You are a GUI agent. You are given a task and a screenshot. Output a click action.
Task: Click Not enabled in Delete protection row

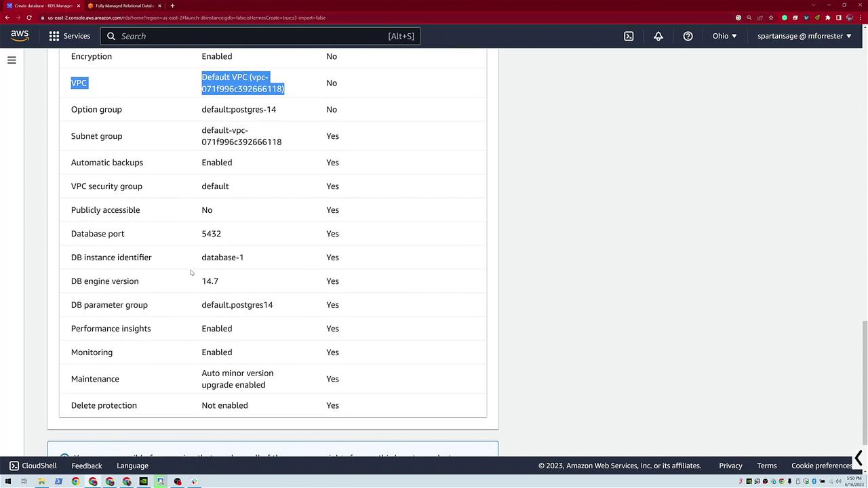(224, 405)
